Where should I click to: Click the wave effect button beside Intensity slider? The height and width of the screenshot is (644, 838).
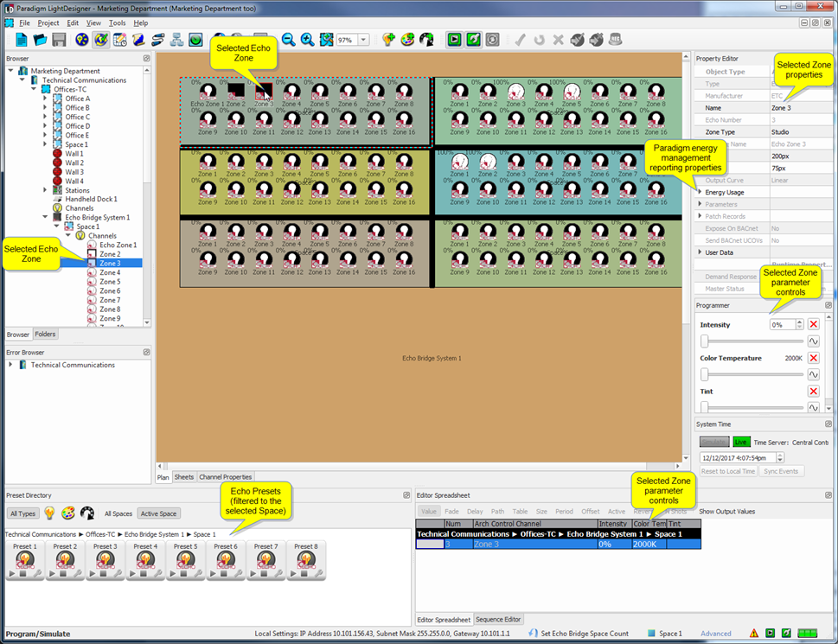814,341
